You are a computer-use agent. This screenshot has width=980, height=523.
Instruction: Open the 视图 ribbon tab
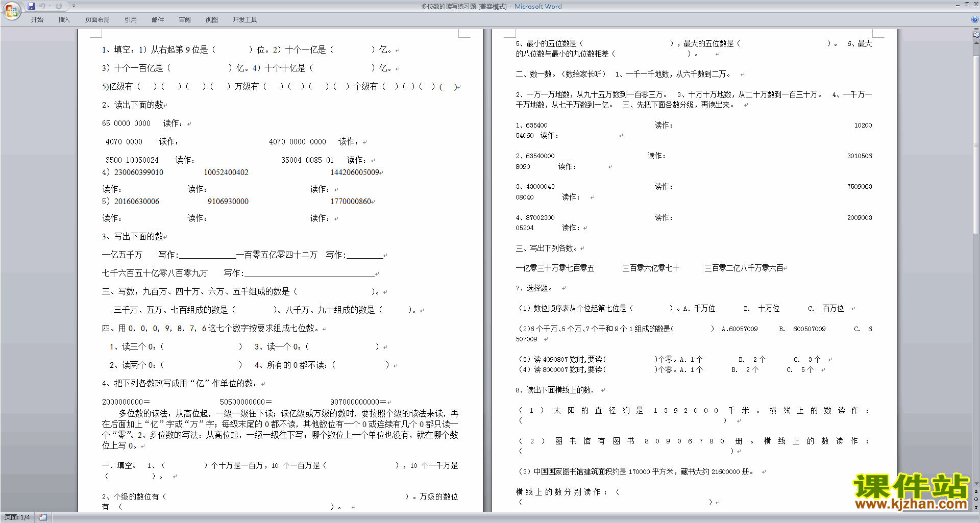[x=211, y=20]
